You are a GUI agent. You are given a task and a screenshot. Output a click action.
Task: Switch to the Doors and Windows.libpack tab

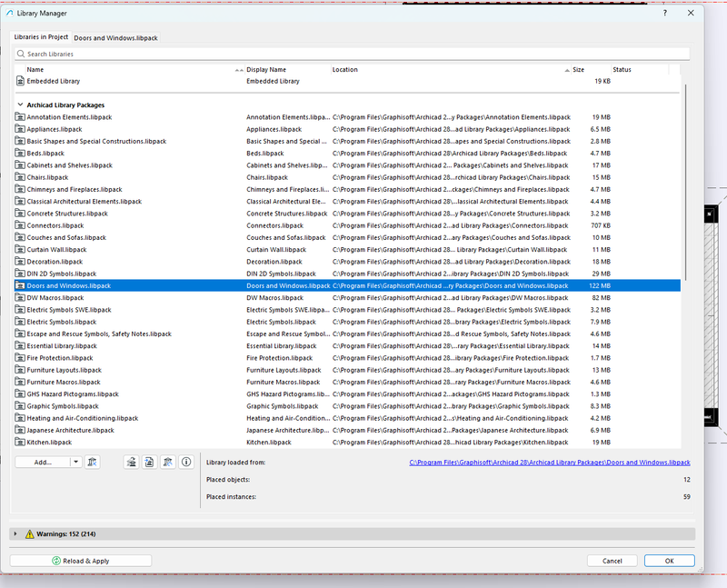pos(115,38)
